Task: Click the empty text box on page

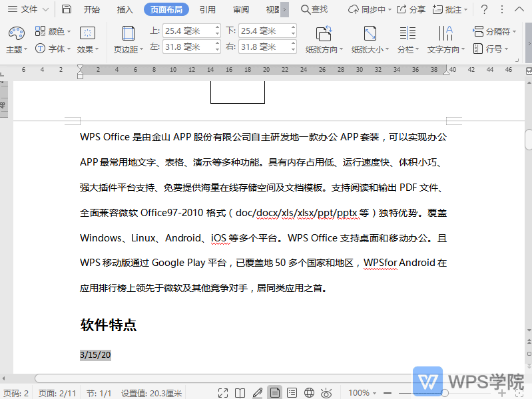Action: click(x=238, y=92)
